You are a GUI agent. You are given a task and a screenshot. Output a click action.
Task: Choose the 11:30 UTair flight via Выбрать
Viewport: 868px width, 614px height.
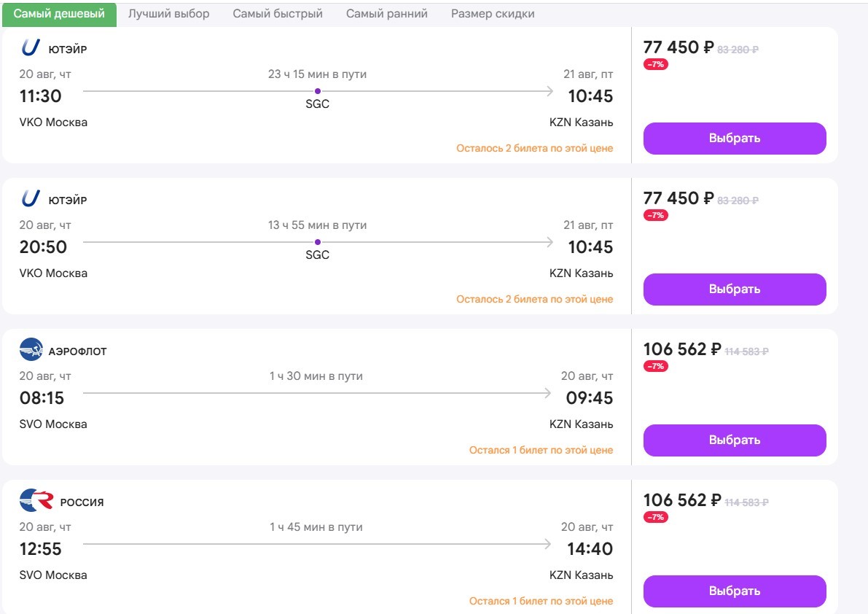(735, 139)
